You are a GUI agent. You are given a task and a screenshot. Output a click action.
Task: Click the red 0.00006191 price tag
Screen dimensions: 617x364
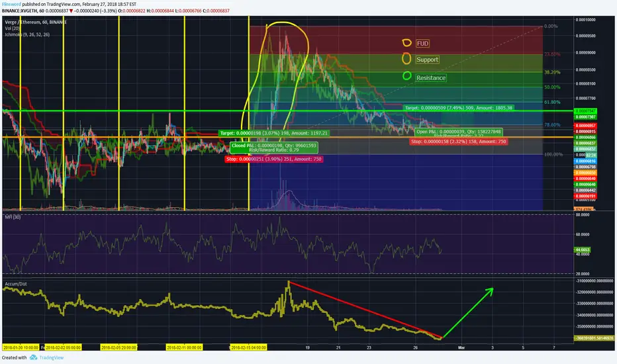[585, 196]
